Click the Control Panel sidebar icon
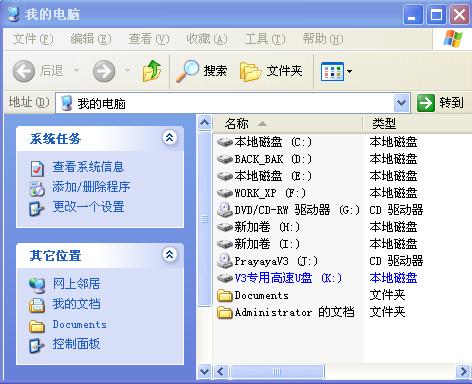 [x=37, y=346]
